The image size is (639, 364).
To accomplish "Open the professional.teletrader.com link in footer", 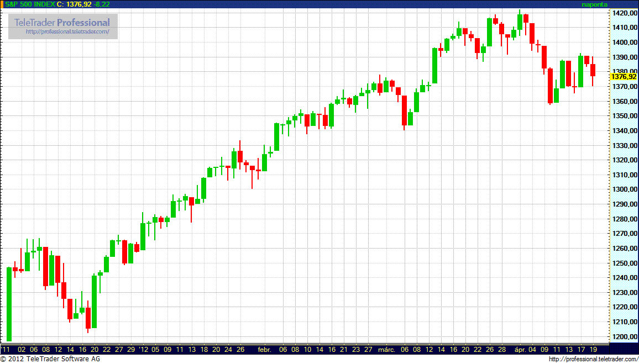I will [594, 359].
